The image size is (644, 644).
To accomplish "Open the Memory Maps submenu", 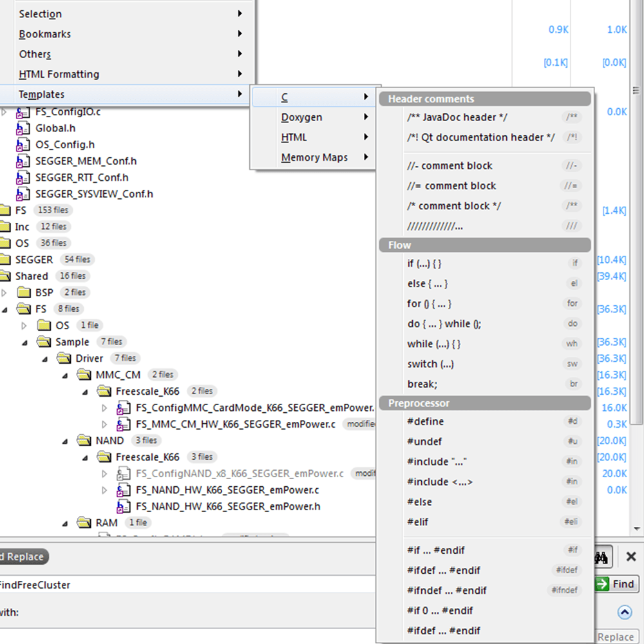I will (313, 157).
